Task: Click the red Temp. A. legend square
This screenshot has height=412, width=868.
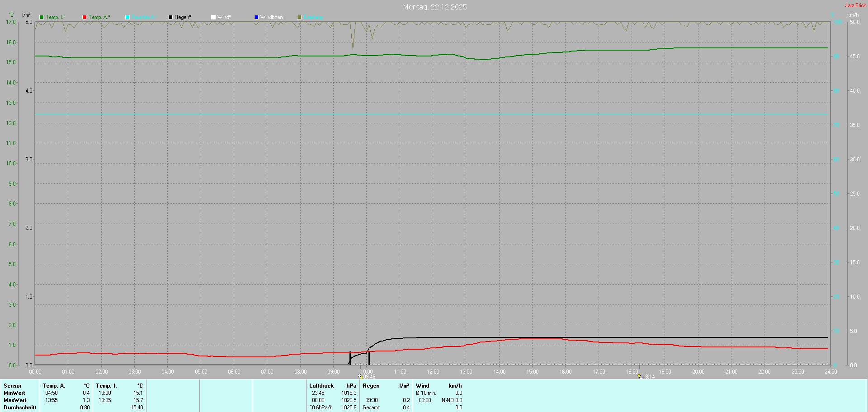Action: [85, 17]
